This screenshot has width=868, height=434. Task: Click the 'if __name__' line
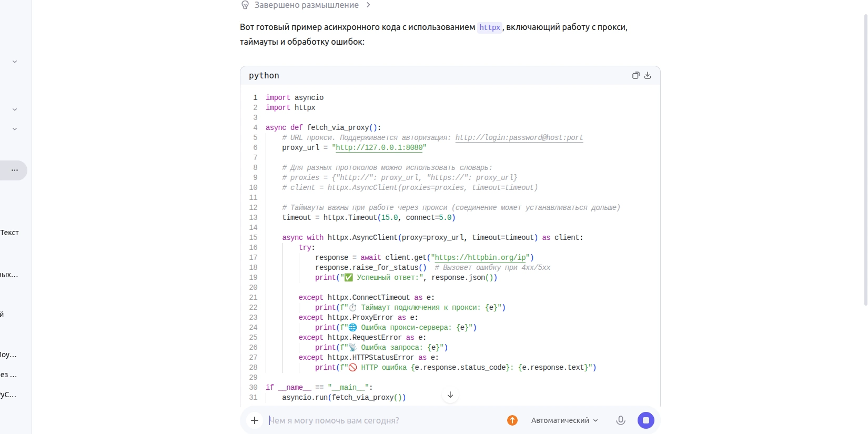pyautogui.click(x=319, y=387)
